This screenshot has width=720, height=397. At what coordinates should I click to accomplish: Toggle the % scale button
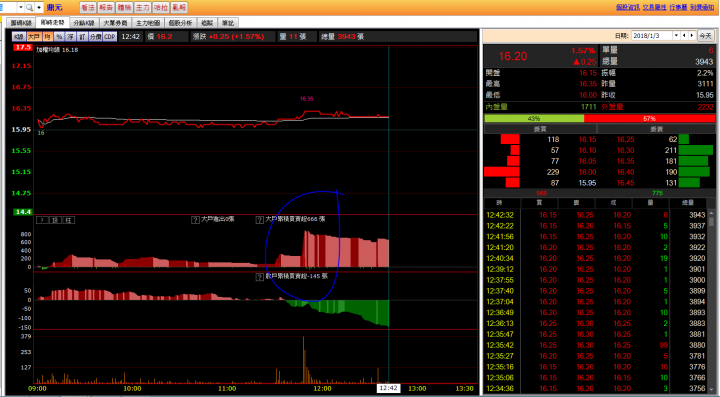pyautogui.click(x=59, y=37)
